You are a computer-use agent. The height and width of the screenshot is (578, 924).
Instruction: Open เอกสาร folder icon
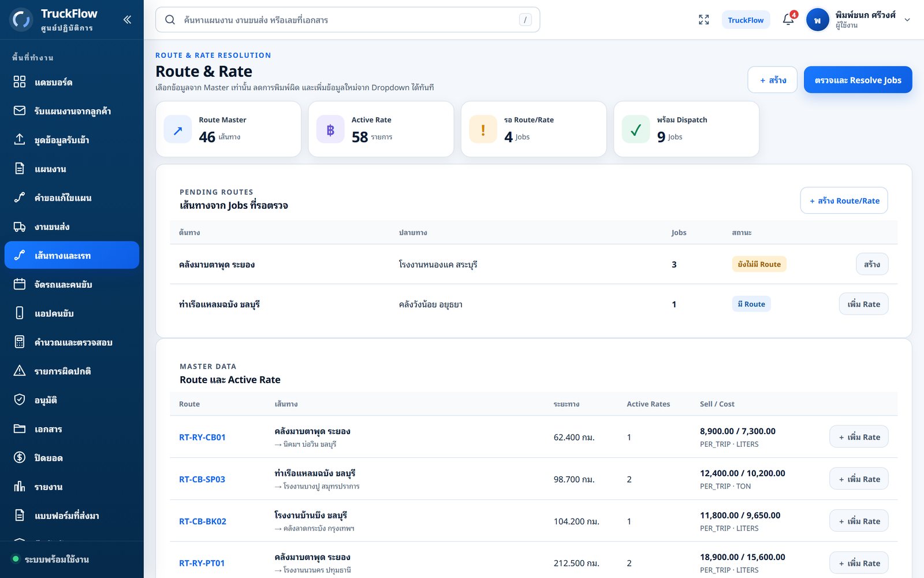coord(20,428)
